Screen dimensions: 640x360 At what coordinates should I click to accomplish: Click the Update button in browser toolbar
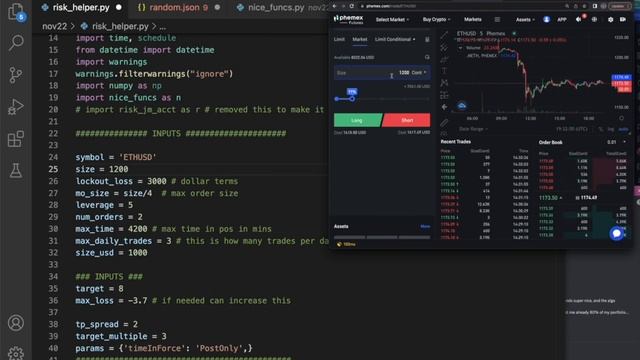[620, 6]
